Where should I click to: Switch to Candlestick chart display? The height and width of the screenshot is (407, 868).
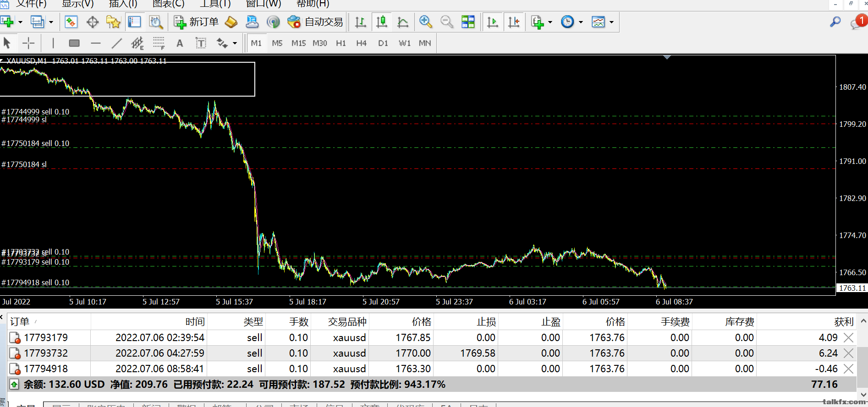click(382, 22)
